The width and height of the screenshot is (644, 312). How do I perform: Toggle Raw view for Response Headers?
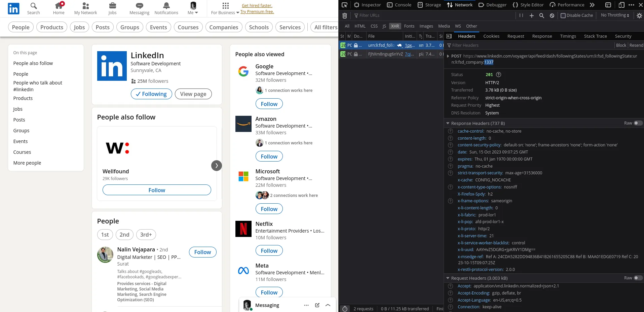pyautogui.click(x=638, y=123)
